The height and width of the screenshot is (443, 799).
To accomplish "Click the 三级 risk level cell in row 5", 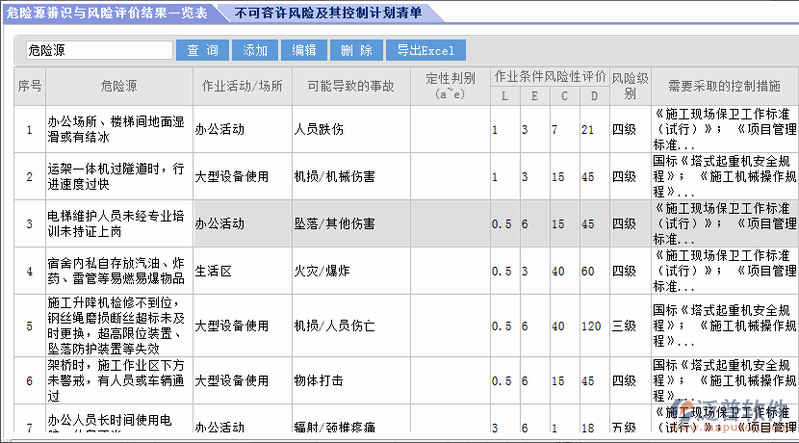I will [624, 325].
